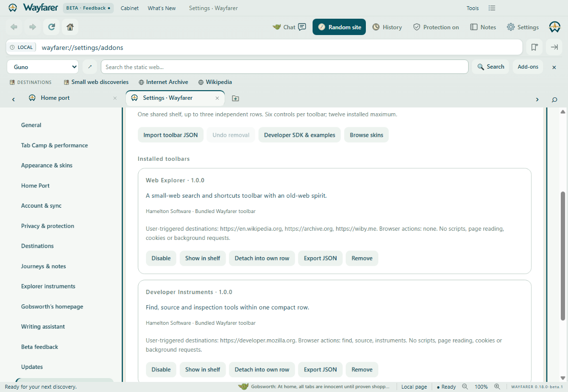The image size is (568, 392).
Task: Open Appearance & skins settings
Action: pyautogui.click(x=47, y=166)
